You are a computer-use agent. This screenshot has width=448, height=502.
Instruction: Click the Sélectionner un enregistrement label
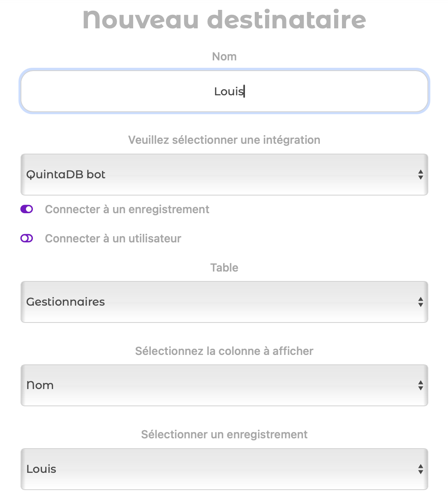pos(224,435)
